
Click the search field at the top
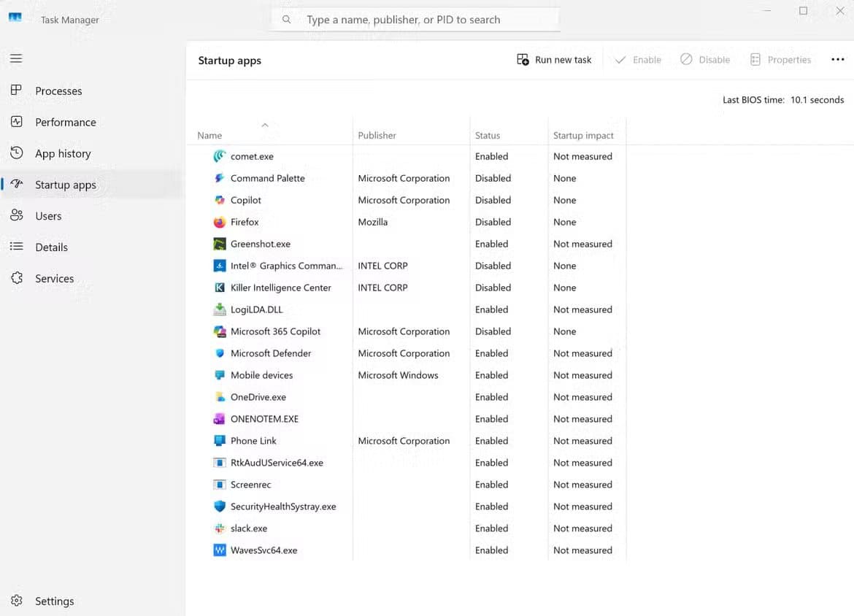pos(415,19)
